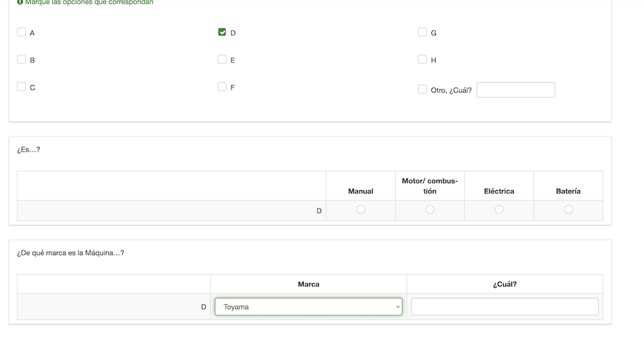Image resolution: width=644 pixels, height=338 pixels.
Task: Uncheck the option D checkbox
Action: pos(222,32)
